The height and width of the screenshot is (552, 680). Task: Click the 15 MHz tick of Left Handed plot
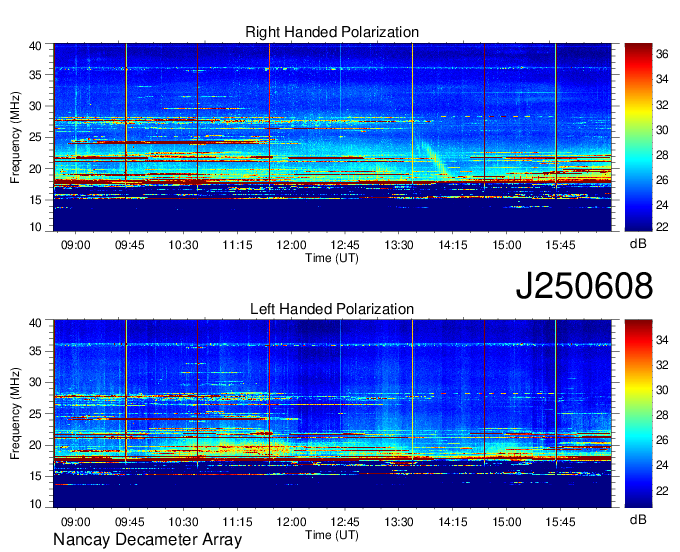tap(35, 477)
